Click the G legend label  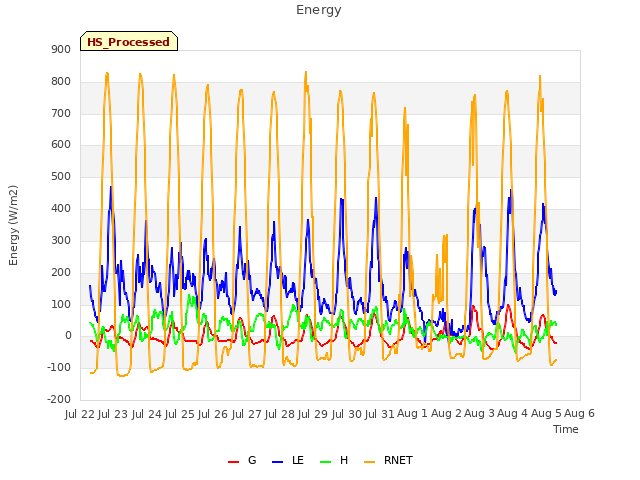click(x=252, y=460)
